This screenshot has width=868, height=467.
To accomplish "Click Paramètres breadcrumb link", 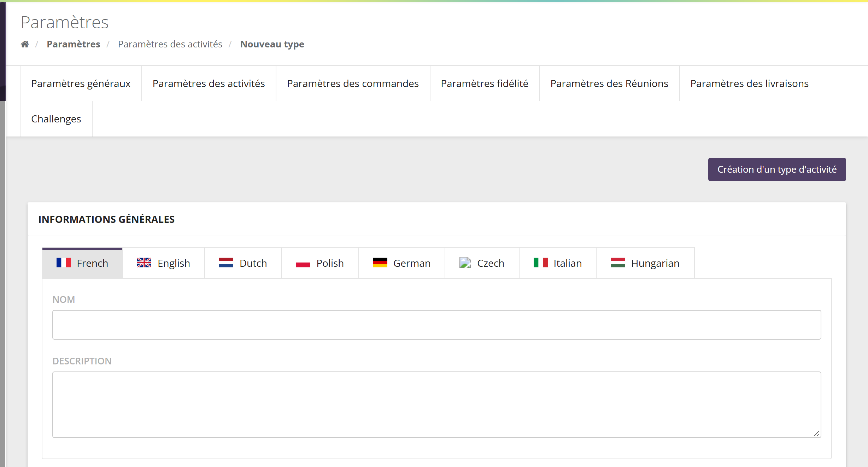I will pos(74,44).
